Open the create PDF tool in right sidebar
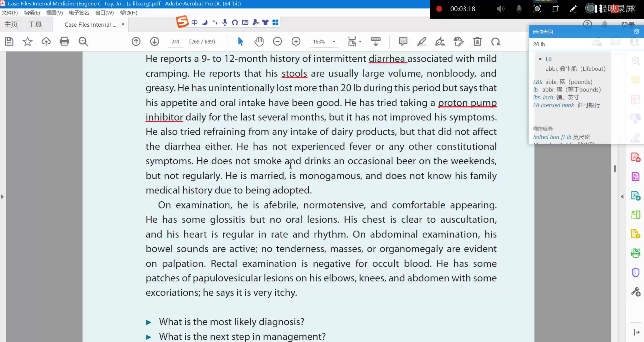The height and width of the screenshot is (342, 644). pos(635,157)
